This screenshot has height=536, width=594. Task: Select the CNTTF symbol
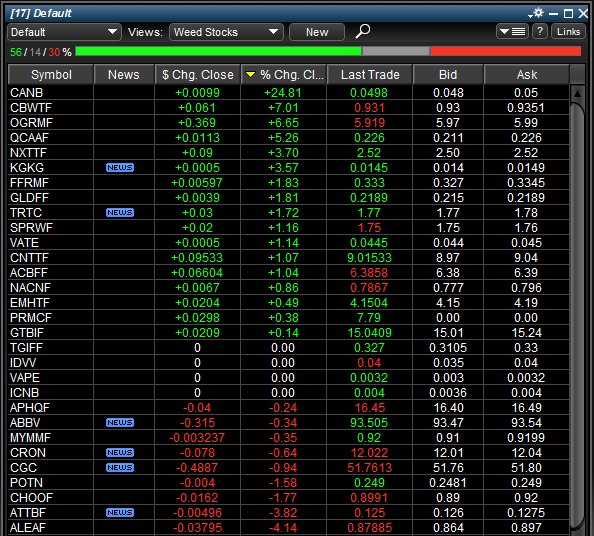pyautogui.click(x=29, y=258)
